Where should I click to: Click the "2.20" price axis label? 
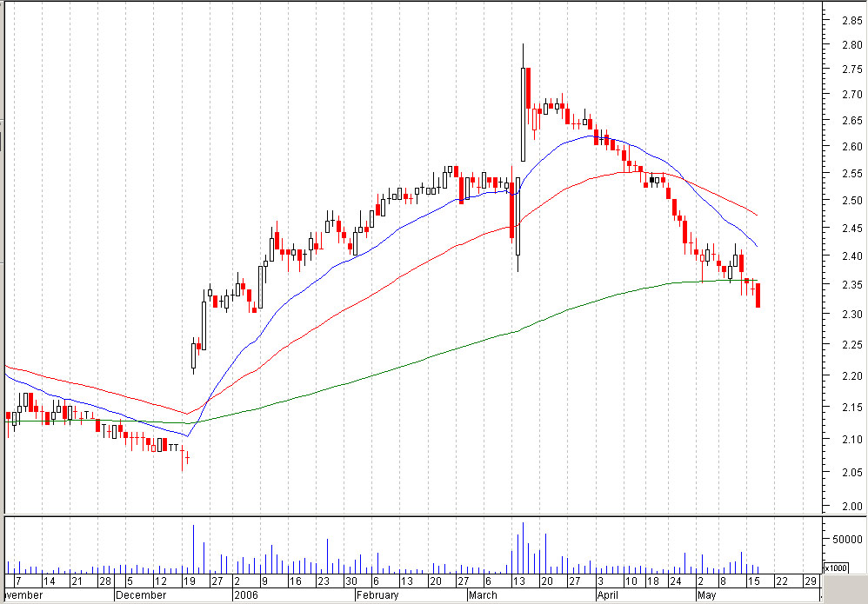852,376
